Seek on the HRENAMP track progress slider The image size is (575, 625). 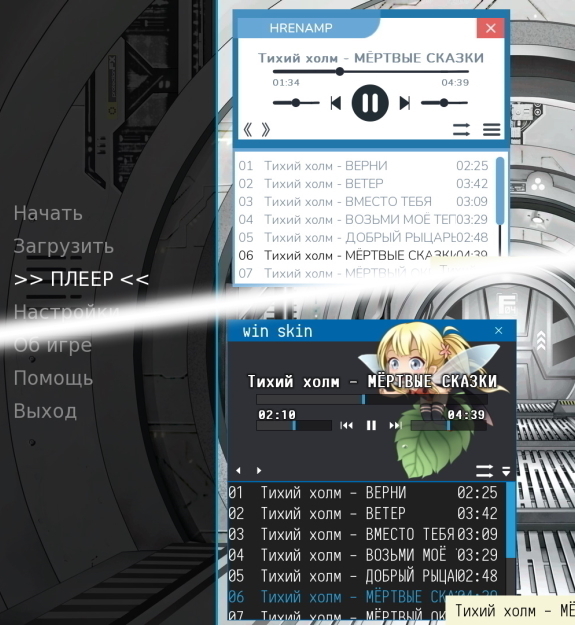(371, 72)
